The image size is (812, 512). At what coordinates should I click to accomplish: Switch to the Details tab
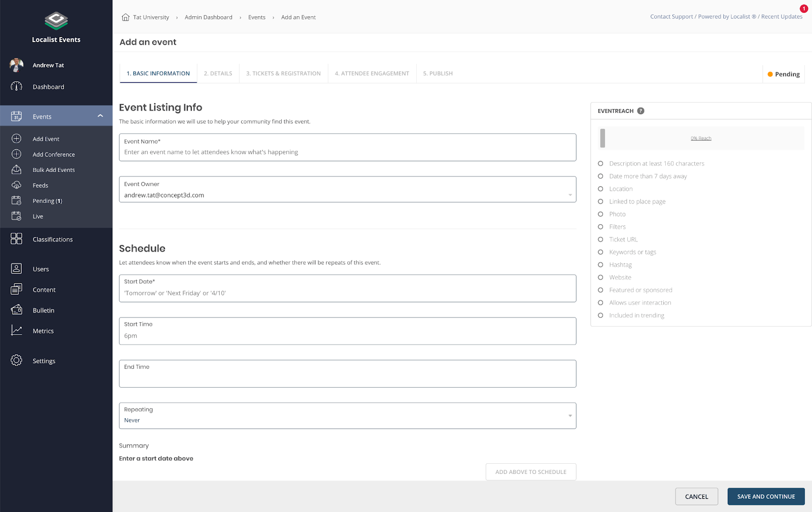(x=218, y=74)
